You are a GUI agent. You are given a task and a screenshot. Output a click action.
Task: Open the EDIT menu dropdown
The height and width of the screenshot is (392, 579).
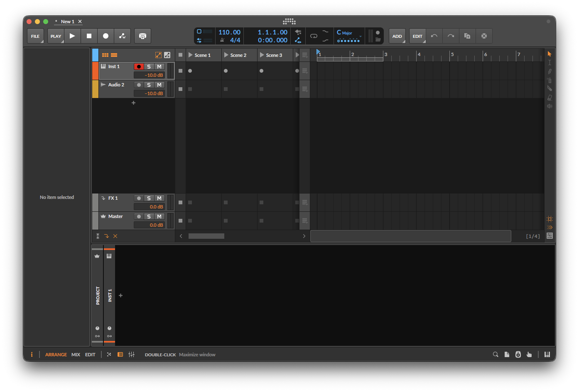click(417, 36)
